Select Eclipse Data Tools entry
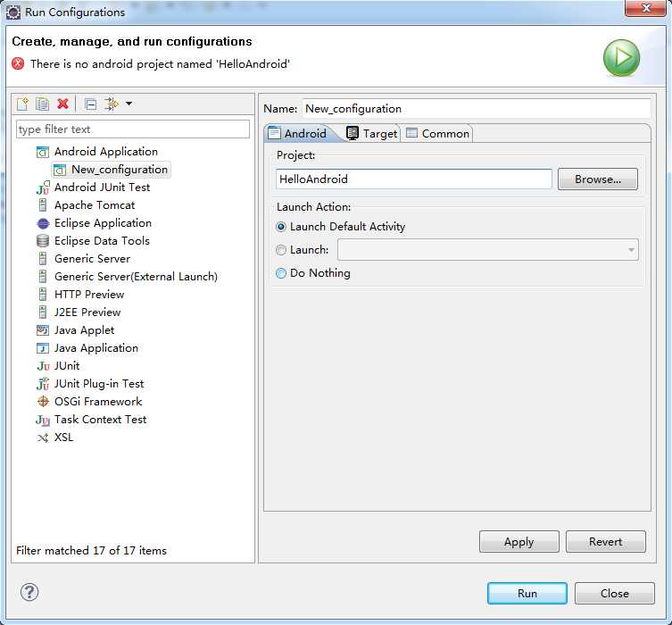This screenshot has height=625, width=672. pyautogui.click(x=102, y=241)
